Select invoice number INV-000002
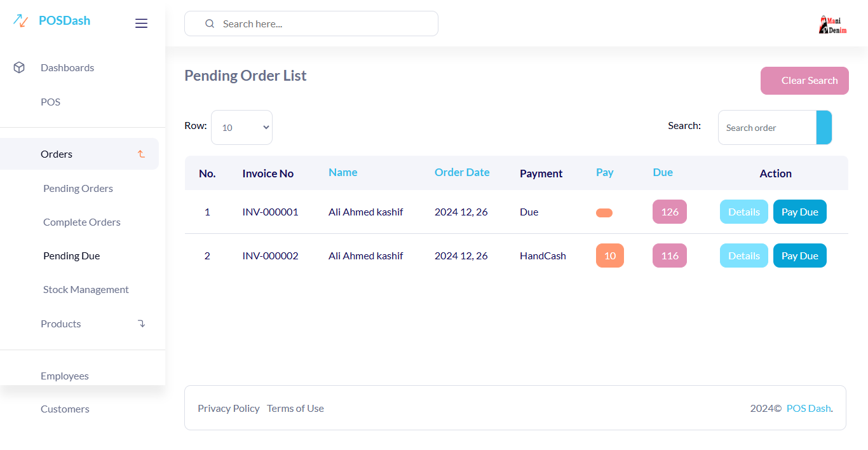 pos(270,256)
